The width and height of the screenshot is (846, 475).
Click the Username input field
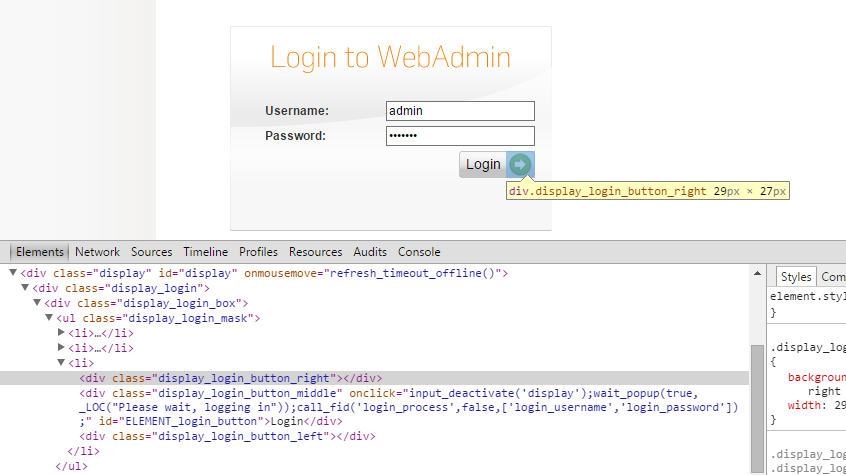click(x=460, y=111)
